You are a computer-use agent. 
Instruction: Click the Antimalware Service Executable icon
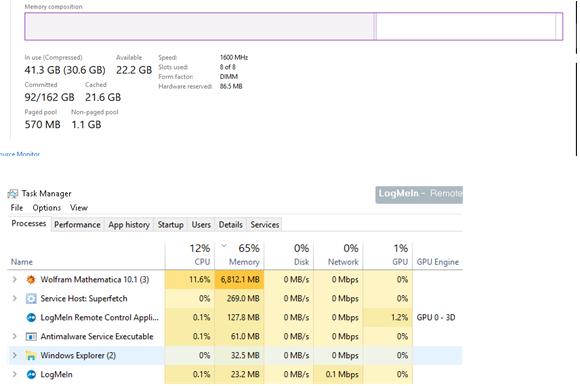click(31, 336)
